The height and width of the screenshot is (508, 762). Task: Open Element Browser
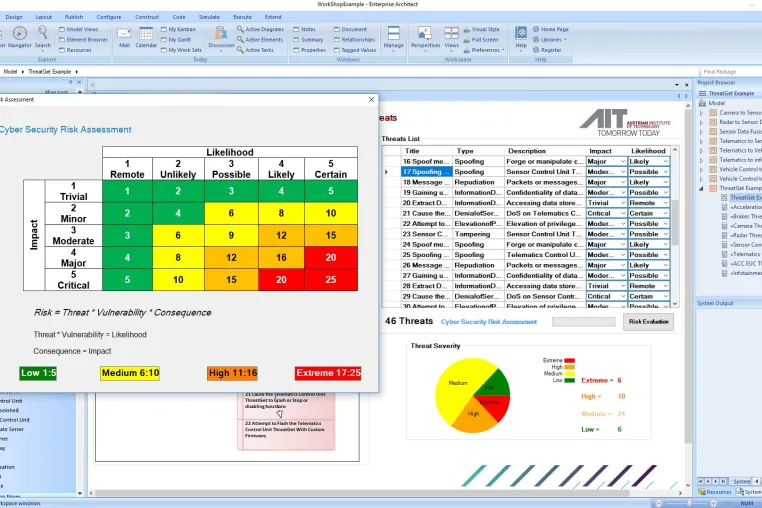point(83,39)
